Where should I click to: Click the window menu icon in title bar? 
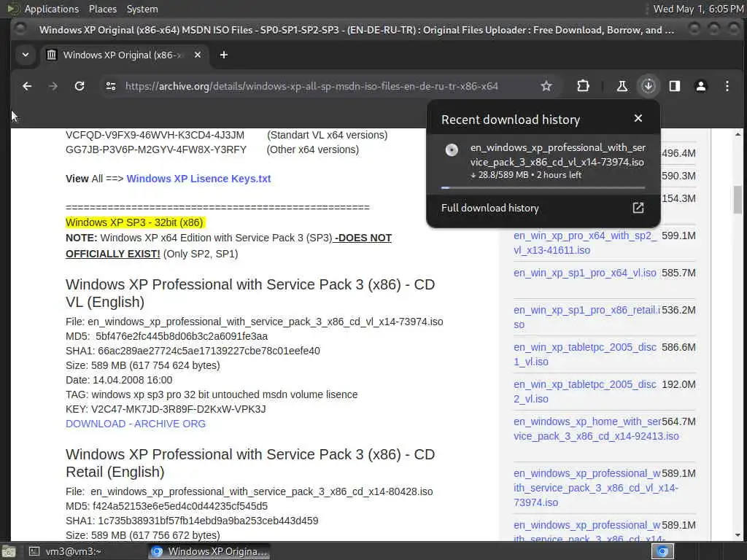20,29
